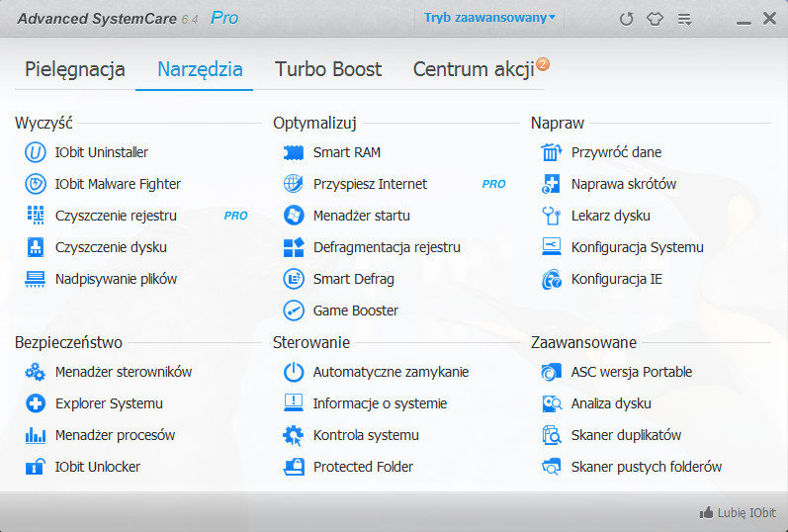This screenshot has height=532, width=788.
Task: Click PRO badge beside Przyspiesz Internet
Action: tap(494, 184)
